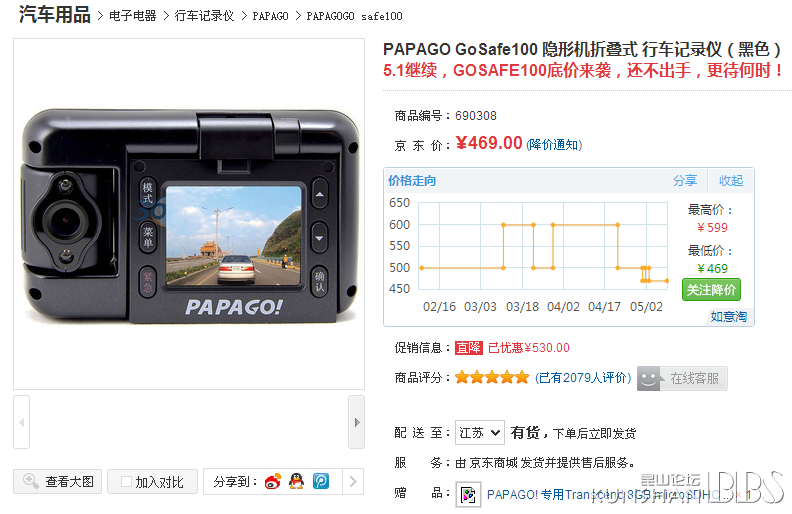Open 行车记录仪 breadcrumb link
Viewport: 792px width, 514px height.
[205, 16]
